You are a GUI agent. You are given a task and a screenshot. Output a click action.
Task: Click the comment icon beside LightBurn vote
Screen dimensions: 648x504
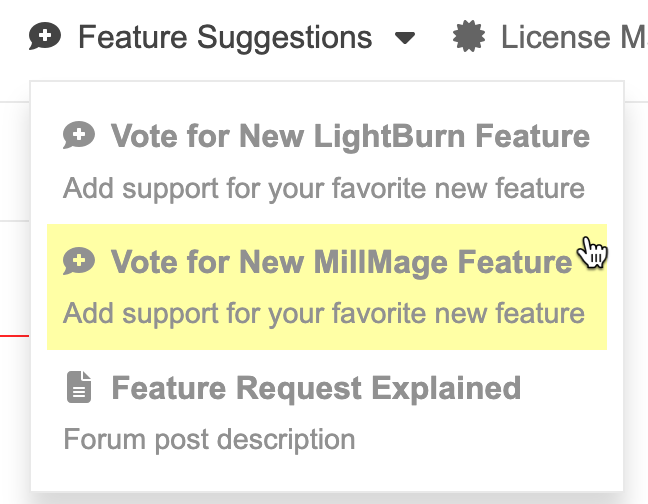coord(79,136)
